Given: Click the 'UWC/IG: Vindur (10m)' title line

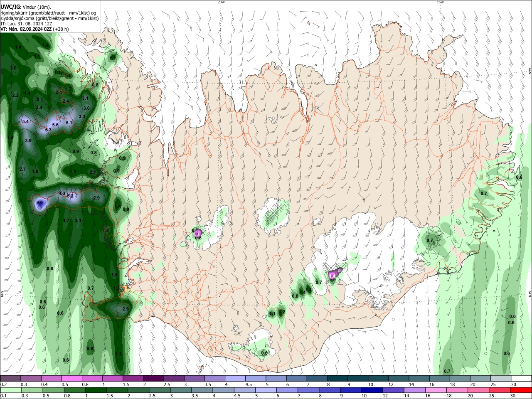Looking at the screenshot, I should point(26,7).
